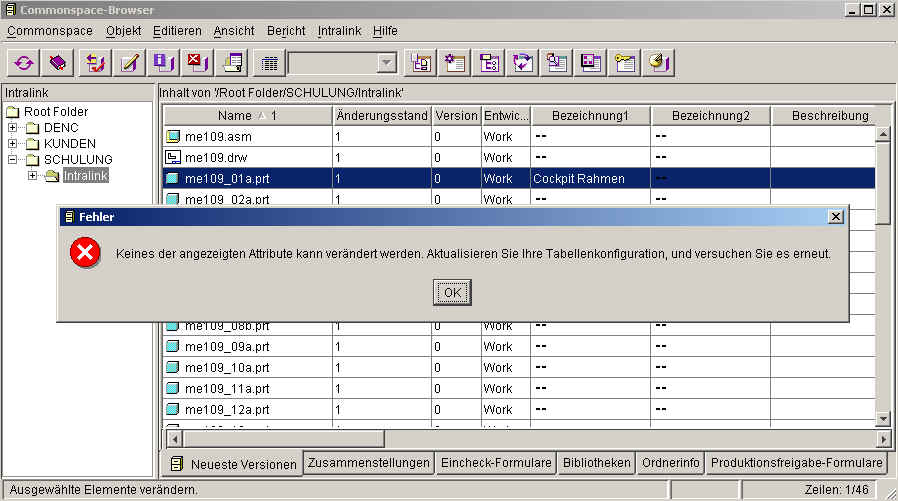The image size is (898, 501).
Task: Click the object information toolbar icon
Action: point(163,63)
